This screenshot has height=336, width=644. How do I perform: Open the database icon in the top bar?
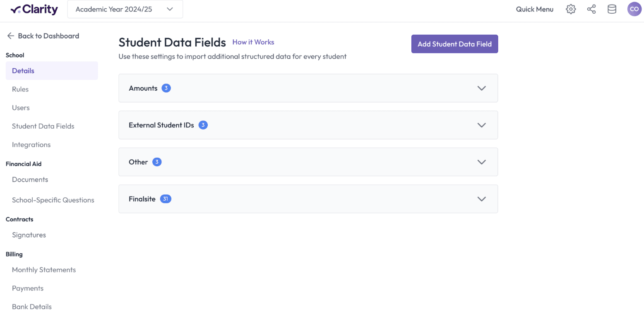pyautogui.click(x=612, y=9)
